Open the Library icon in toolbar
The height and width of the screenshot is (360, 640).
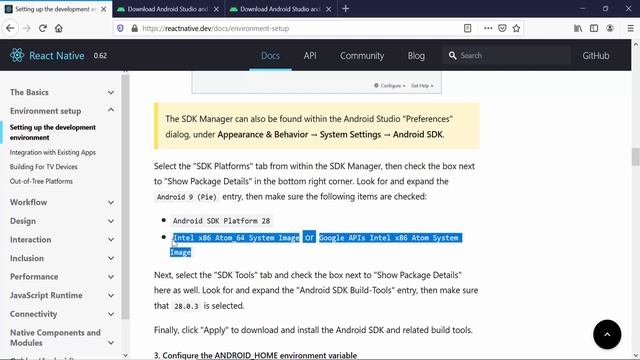[x=578, y=28]
